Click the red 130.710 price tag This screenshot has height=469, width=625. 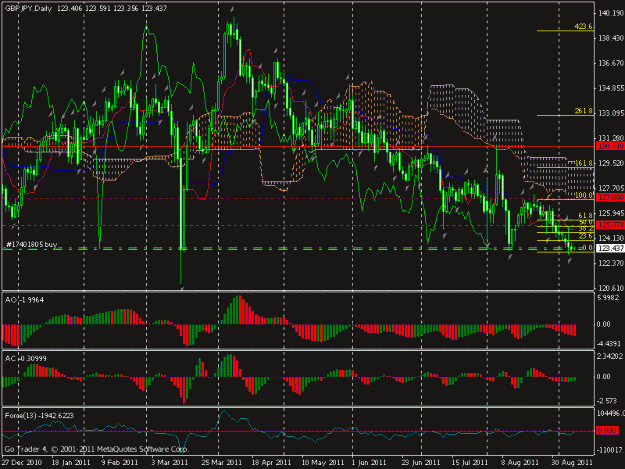click(x=610, y=146)
